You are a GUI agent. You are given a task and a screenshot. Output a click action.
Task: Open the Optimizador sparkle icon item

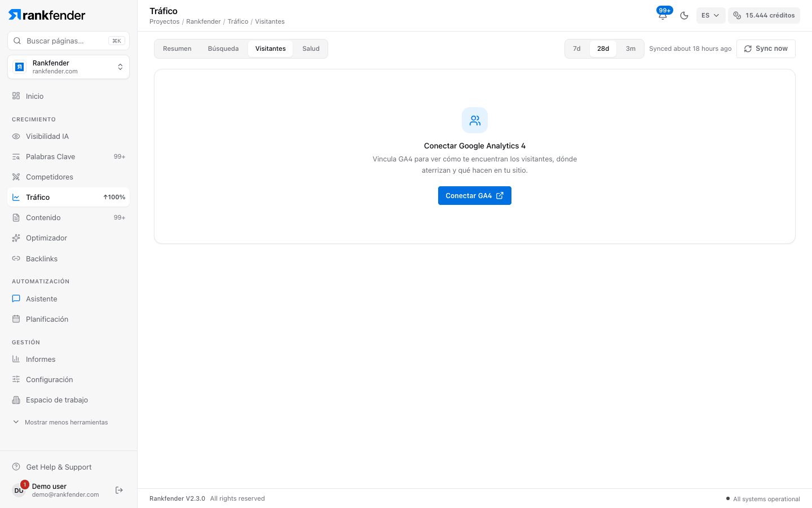[x=16, y=238]
